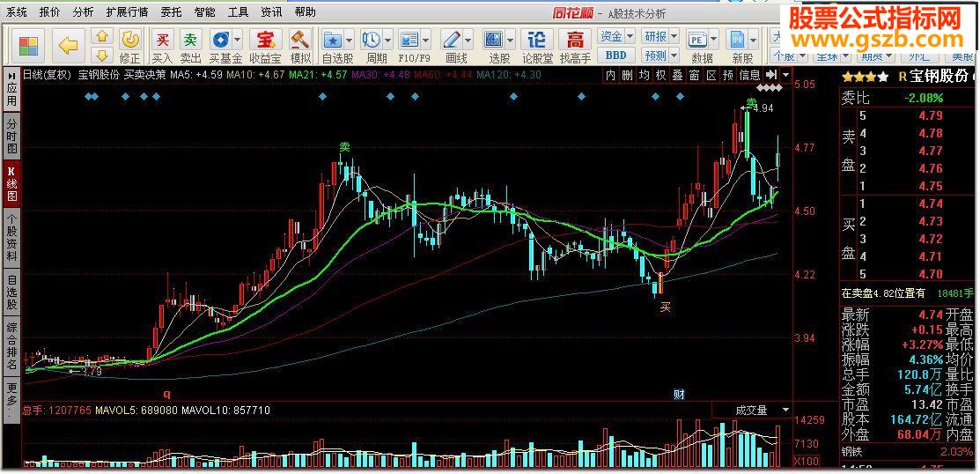Toggle the 信息 info option
Viewport: 980px width, 474px height.
click(750, 76)
